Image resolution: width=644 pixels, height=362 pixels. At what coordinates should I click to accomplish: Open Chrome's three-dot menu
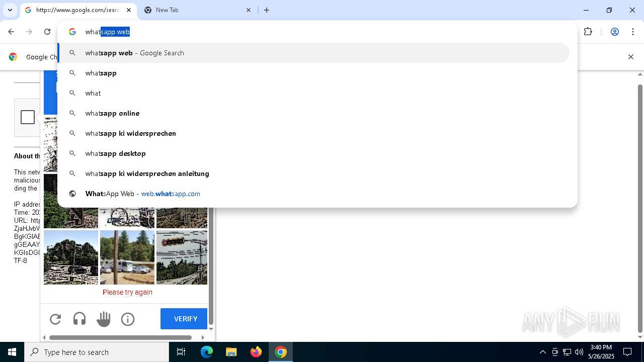(632, 32)
